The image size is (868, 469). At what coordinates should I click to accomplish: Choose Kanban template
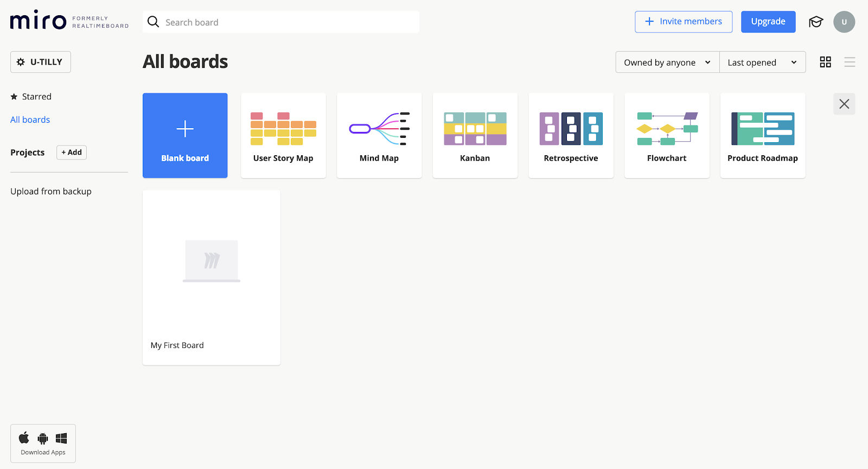(x=475, y=135)
